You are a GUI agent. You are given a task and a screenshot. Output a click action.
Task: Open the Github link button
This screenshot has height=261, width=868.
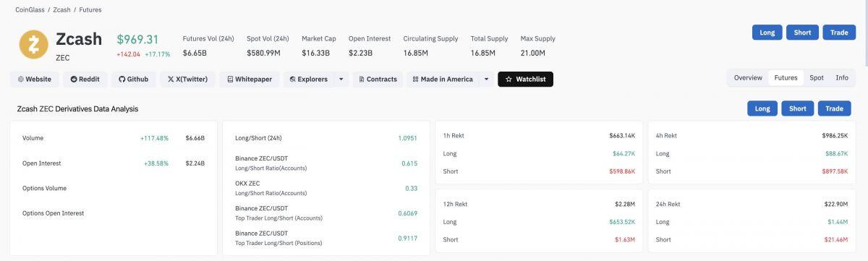(x=133, y=79)
